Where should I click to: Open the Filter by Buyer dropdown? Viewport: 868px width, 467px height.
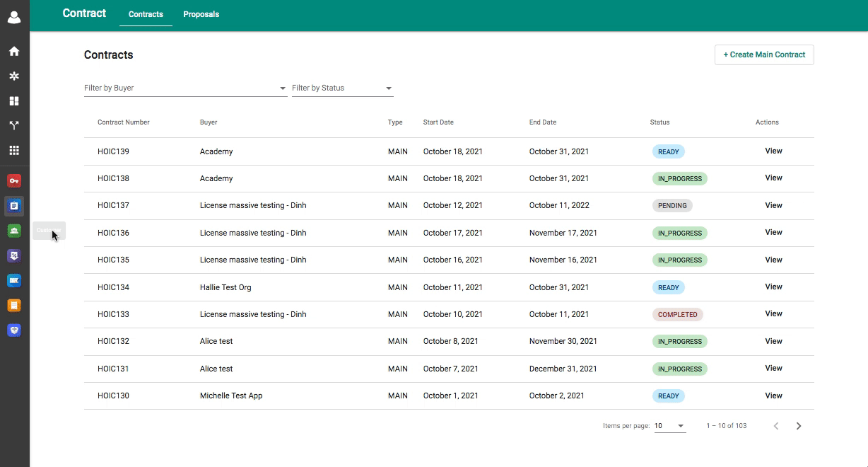coord(185,88)
